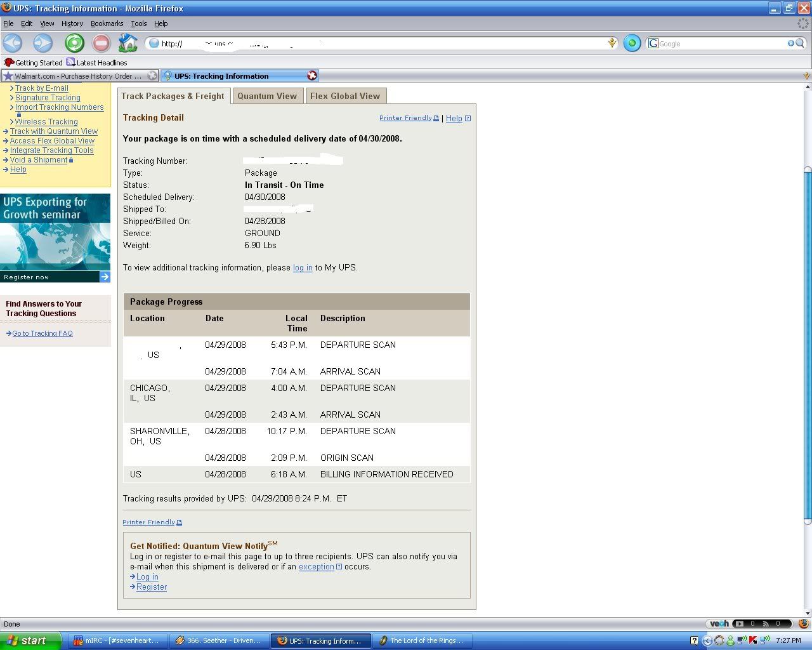Click the browser Back arrow button
The width and height of the screenshot is (812, 650).
pyautogui.click(x=13, y=43)
